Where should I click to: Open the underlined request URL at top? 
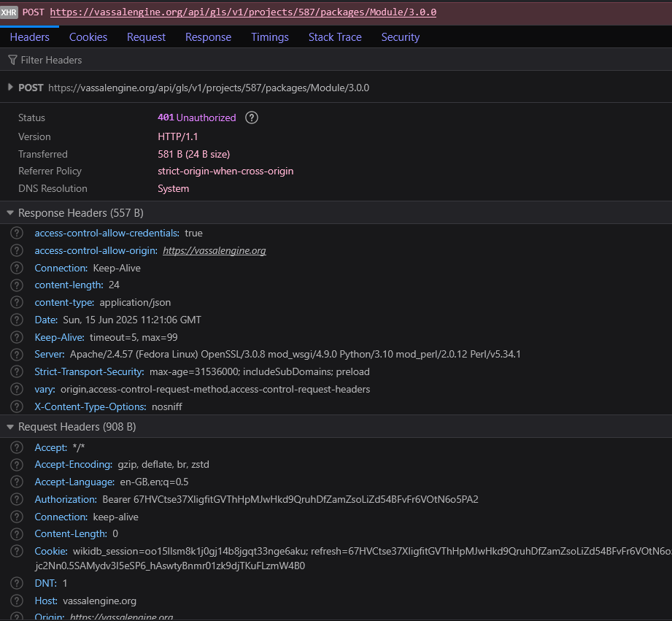click(x=243, y=12)
